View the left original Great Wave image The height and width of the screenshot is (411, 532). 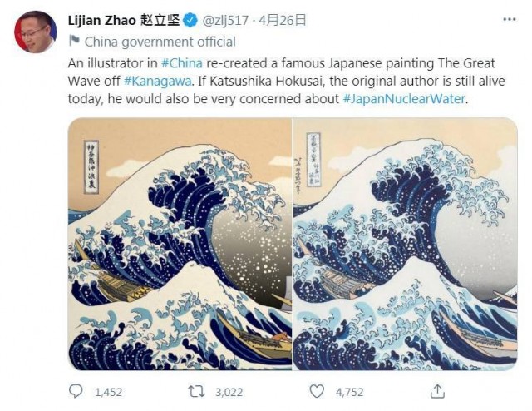[180, 244]
